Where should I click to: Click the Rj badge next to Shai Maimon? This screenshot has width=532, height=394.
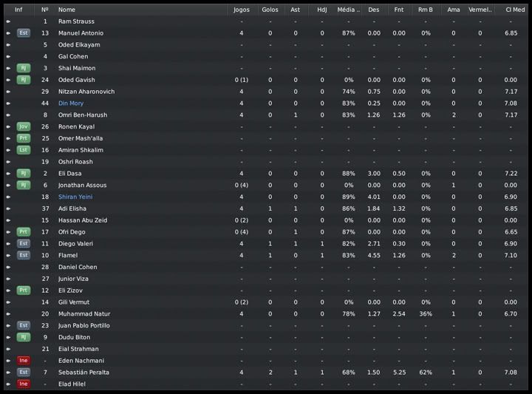click(x=24, y=68)
